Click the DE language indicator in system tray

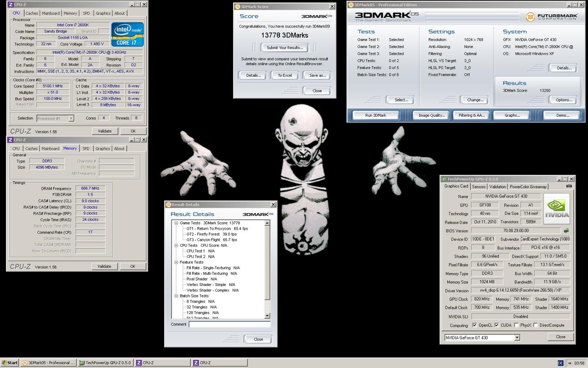560,363
